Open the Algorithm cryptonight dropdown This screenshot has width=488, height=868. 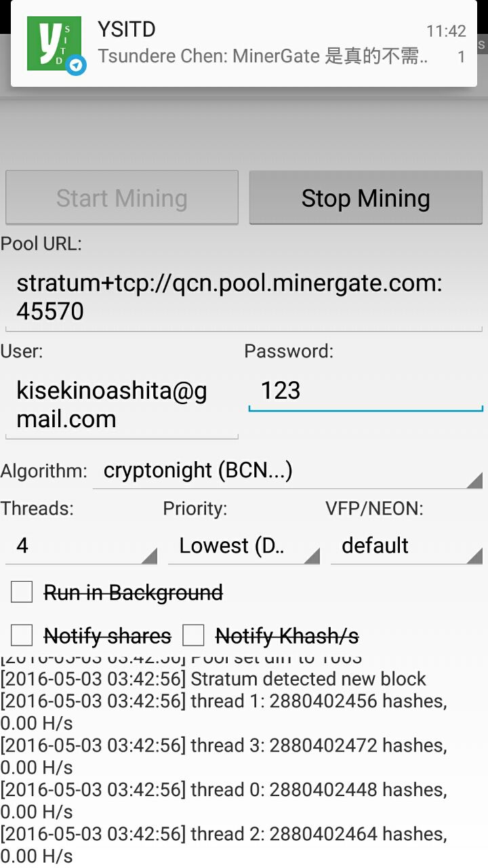(x=288, y=471)
